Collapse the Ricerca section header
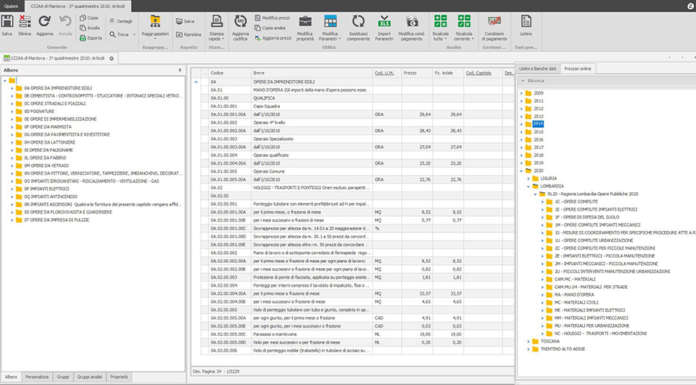 coord(523,81)
